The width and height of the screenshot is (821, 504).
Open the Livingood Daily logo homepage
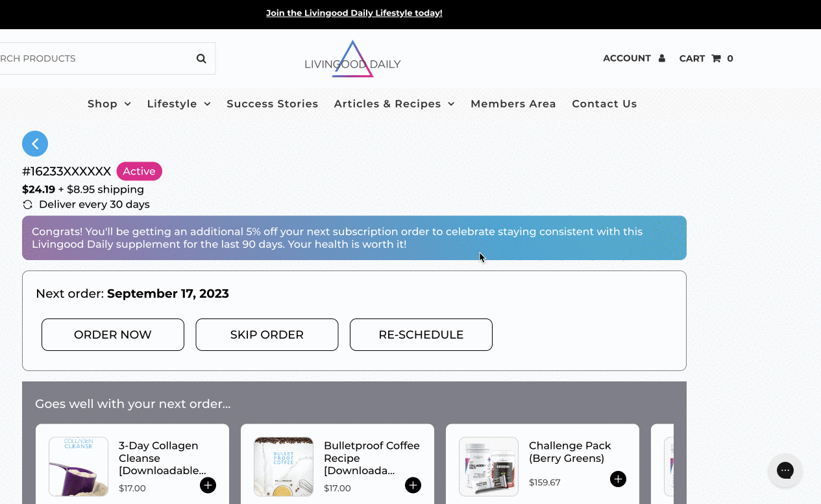tap(352, 59)
